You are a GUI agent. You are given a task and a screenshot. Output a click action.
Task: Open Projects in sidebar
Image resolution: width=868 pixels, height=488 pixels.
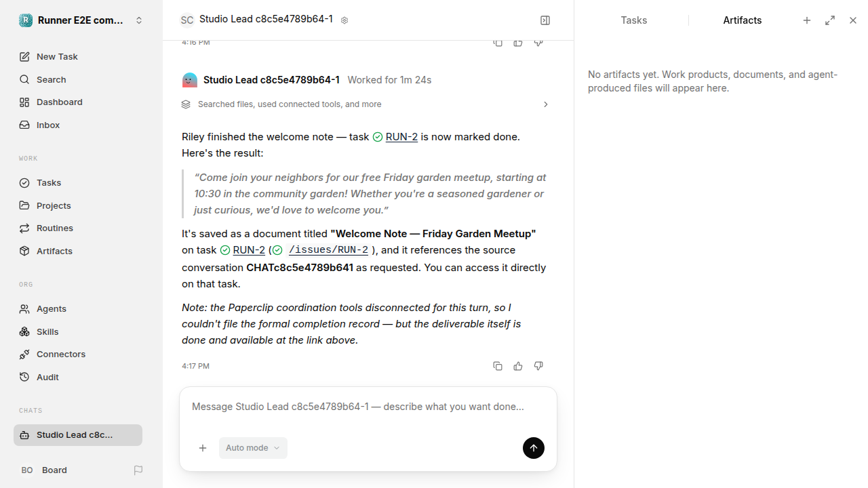(78, 205)
